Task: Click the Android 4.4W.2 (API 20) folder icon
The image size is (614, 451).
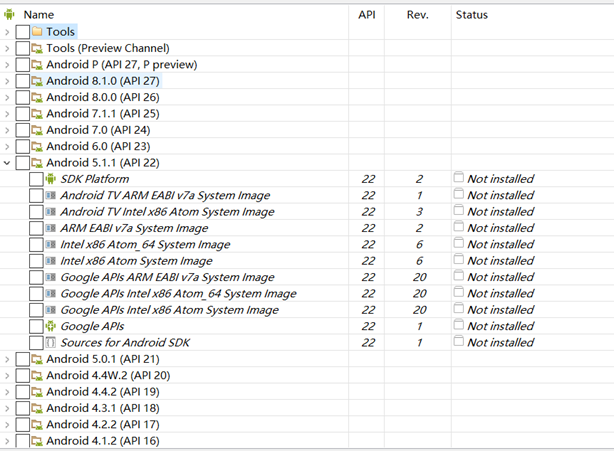Action: pos(37,375)
